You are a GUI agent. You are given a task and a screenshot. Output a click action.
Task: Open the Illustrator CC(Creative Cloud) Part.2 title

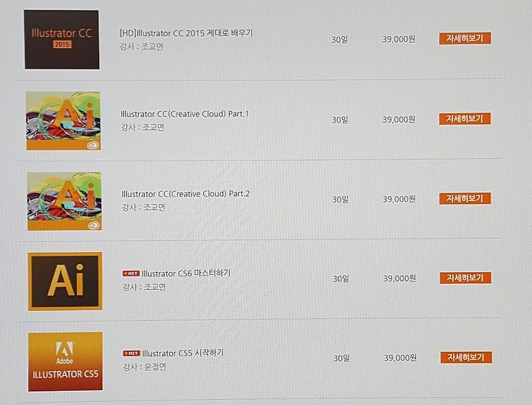[x=185, y=194]
